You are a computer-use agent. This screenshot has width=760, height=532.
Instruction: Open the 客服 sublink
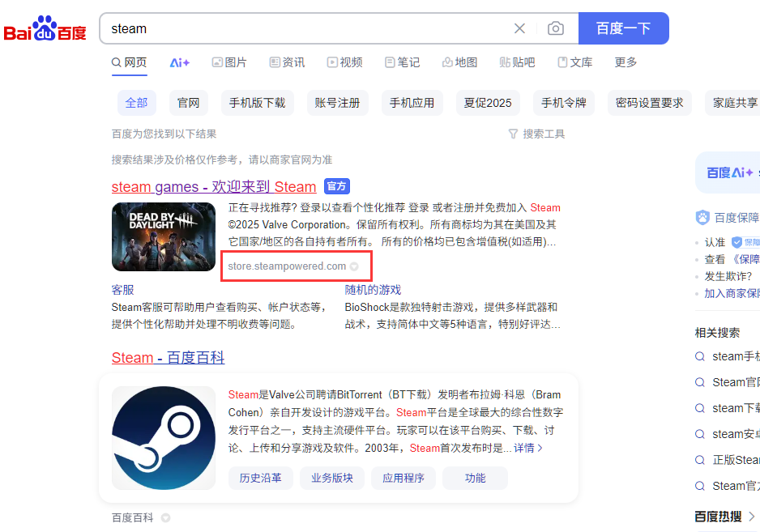[122, 290]
